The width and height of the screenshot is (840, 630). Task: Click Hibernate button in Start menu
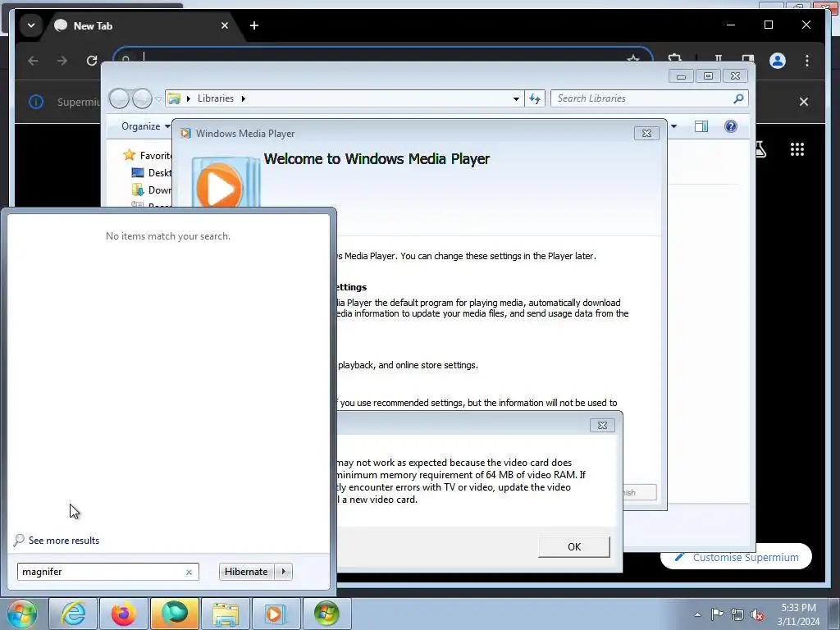[246, 572]
